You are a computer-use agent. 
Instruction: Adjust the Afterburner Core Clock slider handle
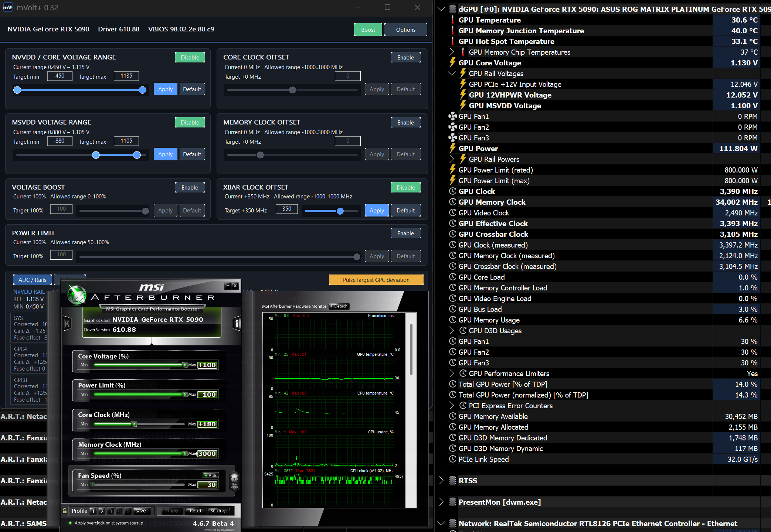click(x=135, y=424)
